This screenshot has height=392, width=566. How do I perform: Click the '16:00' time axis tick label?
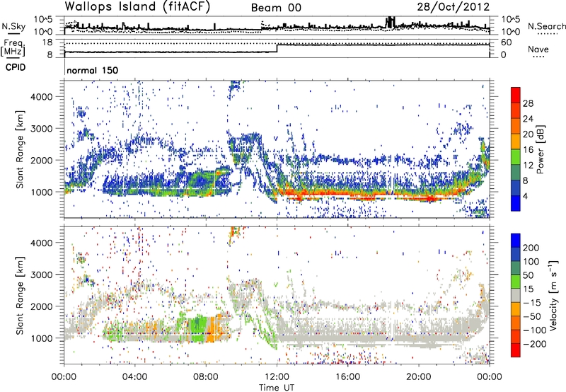click(x=347, y=377)
